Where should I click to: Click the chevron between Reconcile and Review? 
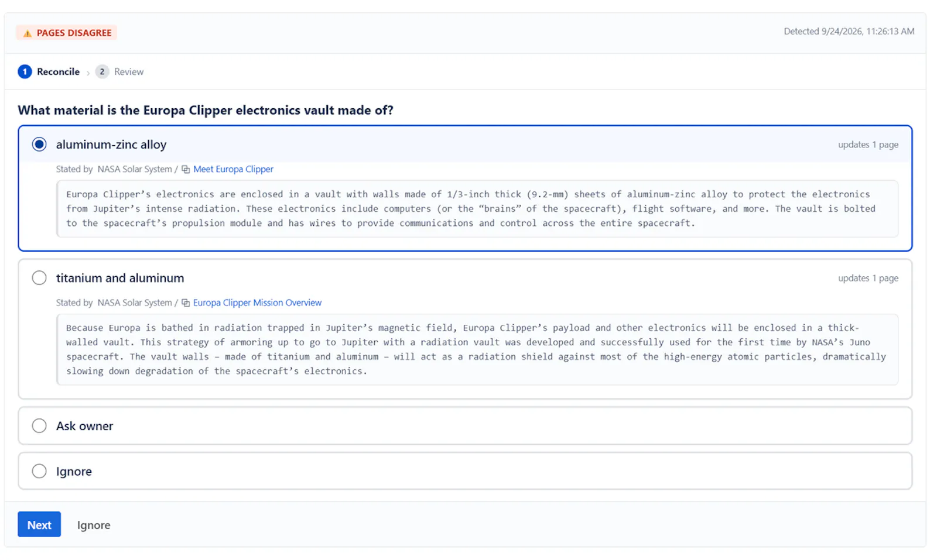click(88, 73)
